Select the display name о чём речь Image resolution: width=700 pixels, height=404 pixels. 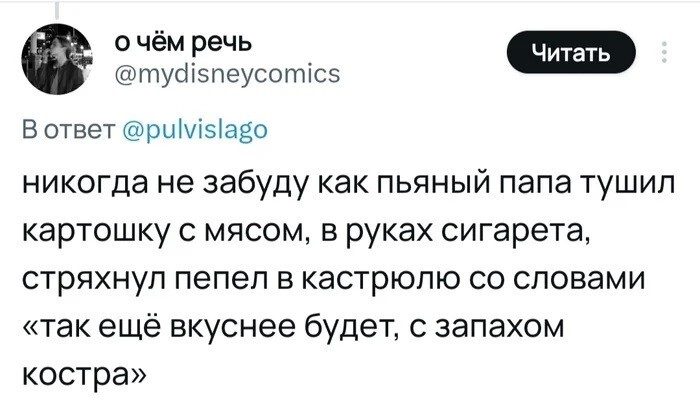click(182, 41)
